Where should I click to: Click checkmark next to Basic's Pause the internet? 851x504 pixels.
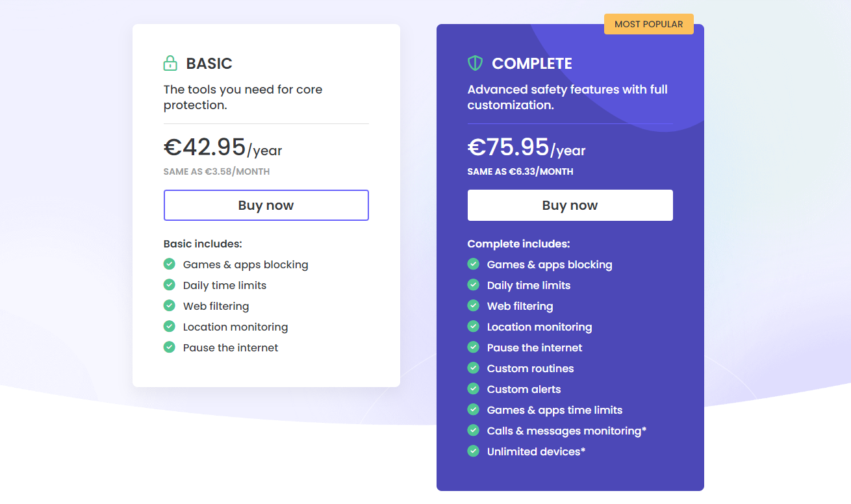pyautogui.click(x=170, y=347)
